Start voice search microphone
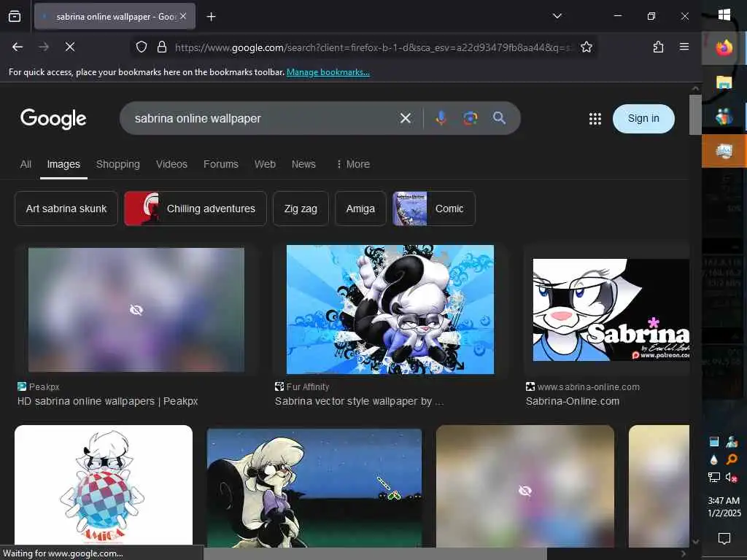This screenshot has height=560, width=747. pyautogui.click(x=441, y=118)
